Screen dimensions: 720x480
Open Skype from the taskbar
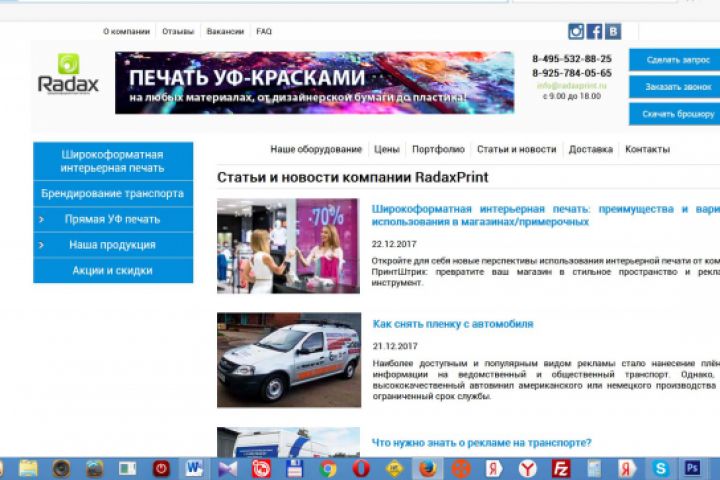(x=660, y=469)
